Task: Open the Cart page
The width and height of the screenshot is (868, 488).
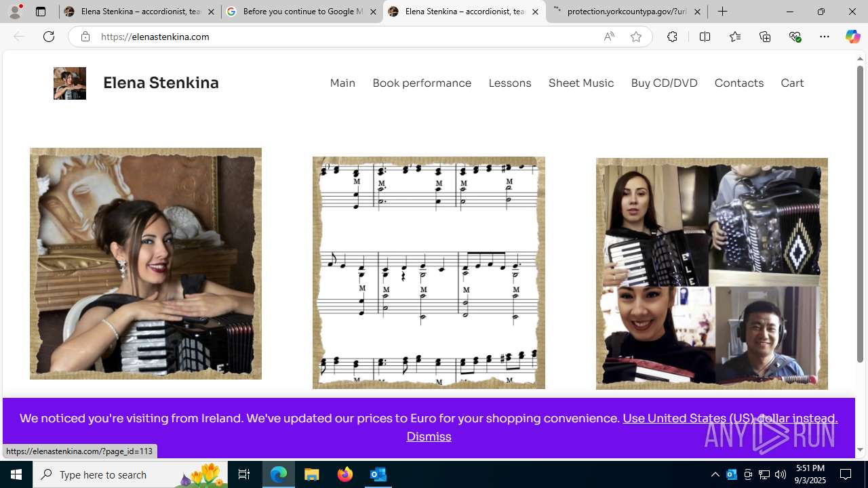Action: point(792,83)
